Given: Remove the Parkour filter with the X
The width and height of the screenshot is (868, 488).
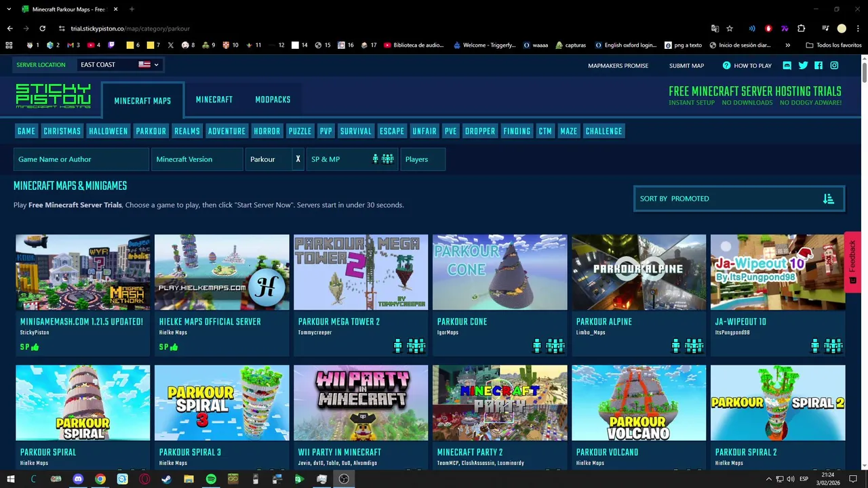Looking at the screenshot, I should 298,159.
